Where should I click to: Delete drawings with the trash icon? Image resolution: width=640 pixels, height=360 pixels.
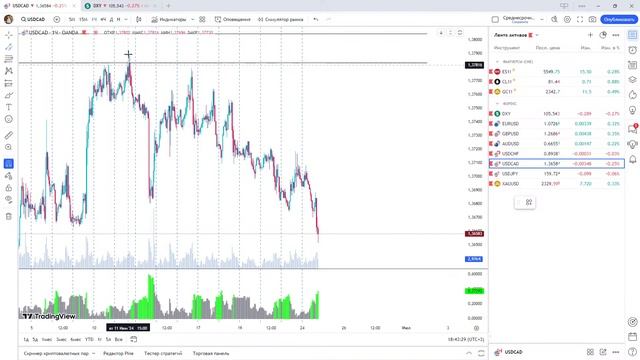[9, 216]
